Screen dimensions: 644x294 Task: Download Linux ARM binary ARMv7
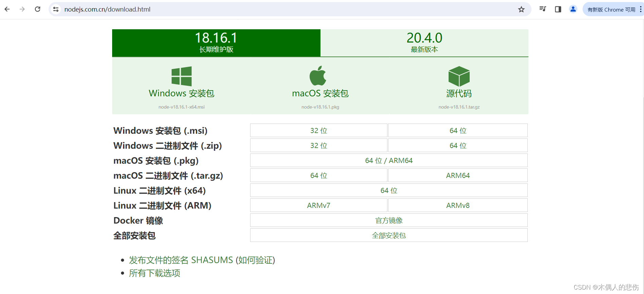[319, 205]
